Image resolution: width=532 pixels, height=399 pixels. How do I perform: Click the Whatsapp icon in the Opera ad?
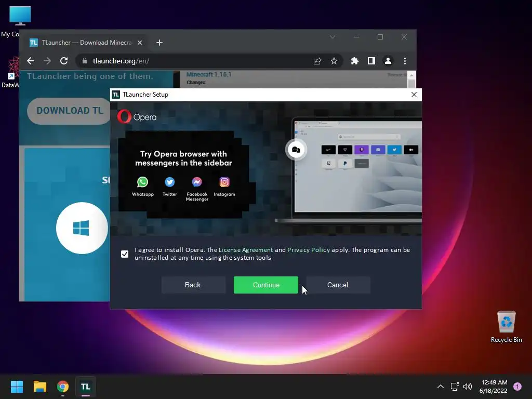(142, 182)
